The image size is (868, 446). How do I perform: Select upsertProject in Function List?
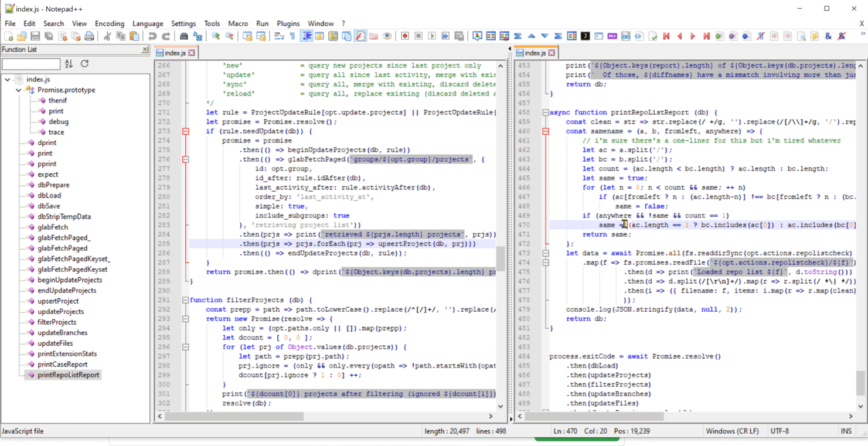58,301
